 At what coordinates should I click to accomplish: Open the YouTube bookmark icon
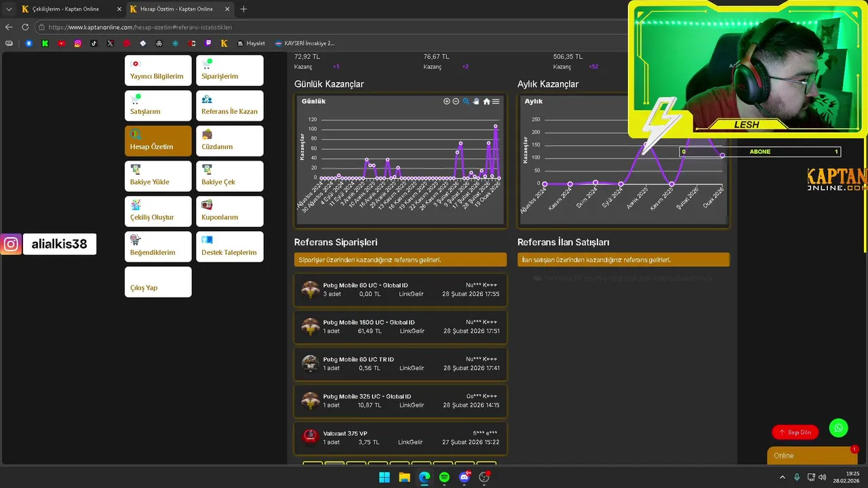[62, 43]
